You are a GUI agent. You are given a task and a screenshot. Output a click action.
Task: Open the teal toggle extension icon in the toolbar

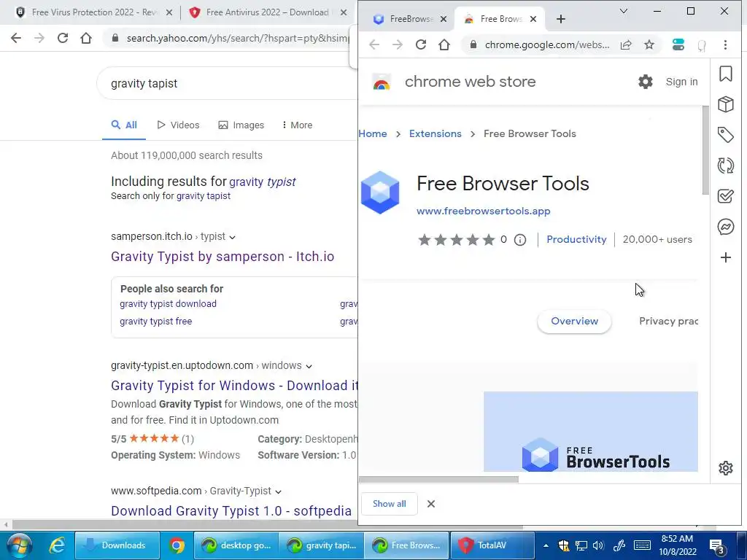click(x=678, y=44)
